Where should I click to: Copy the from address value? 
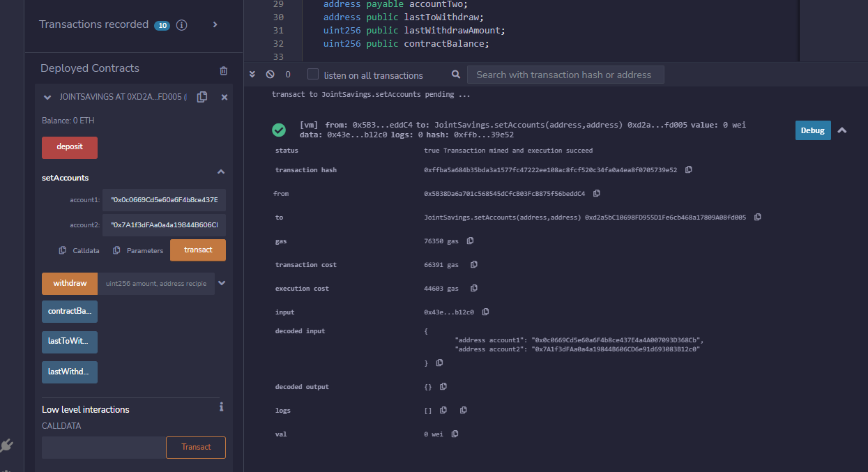point(597,193)
